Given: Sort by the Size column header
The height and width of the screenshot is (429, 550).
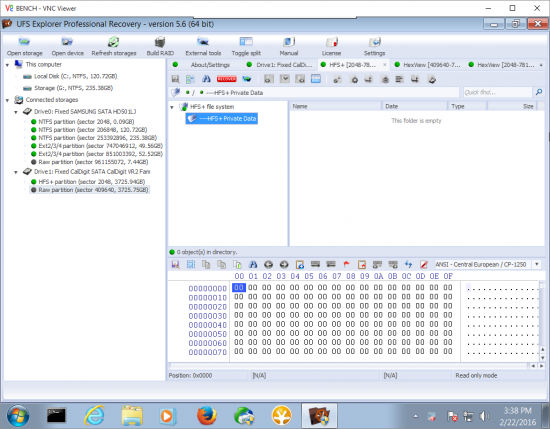Looking at the screenshot, I should (511, 106).
